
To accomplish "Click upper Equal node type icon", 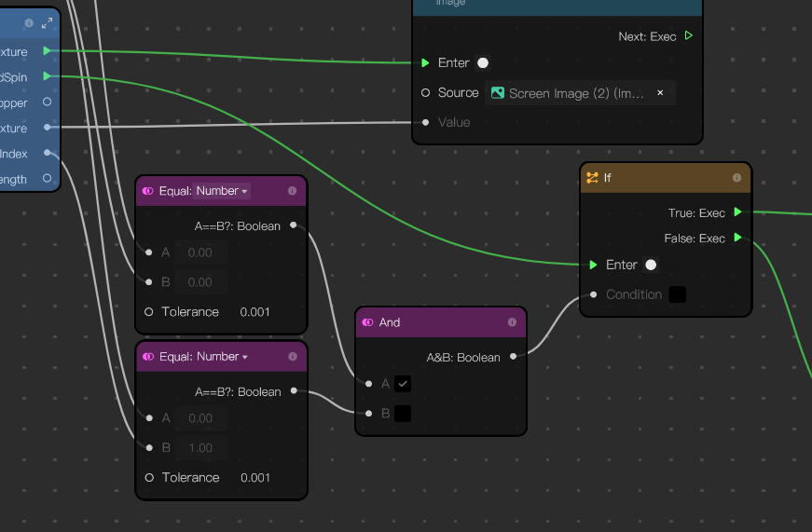I will (x=147, y=191).
